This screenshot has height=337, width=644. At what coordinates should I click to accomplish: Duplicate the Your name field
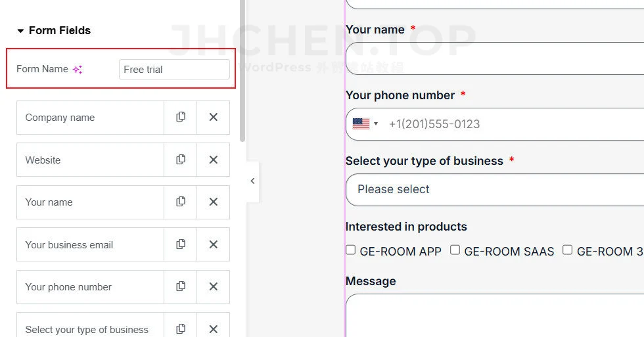180,202
